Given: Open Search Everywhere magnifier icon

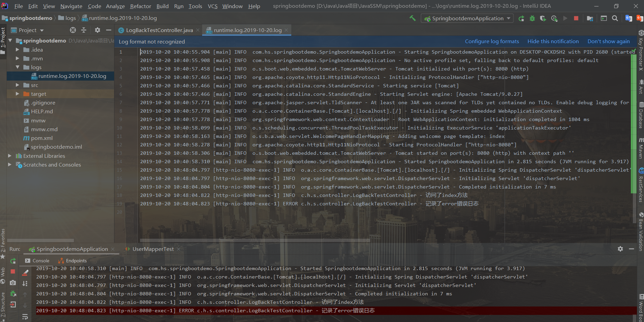Looking at the screenshot, I should (x=615, y=18).
